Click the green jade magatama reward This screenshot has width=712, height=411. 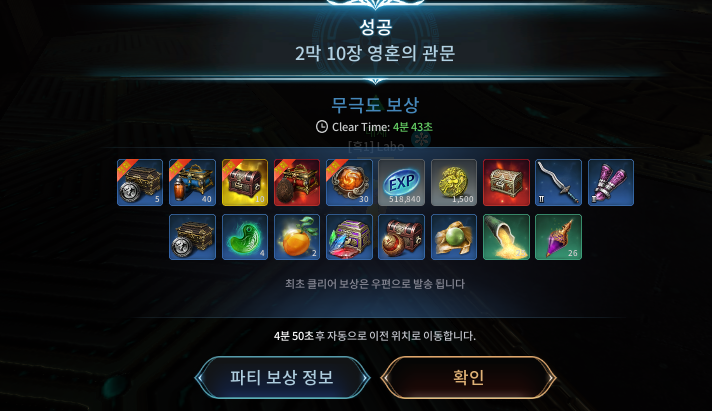[245, 237]
